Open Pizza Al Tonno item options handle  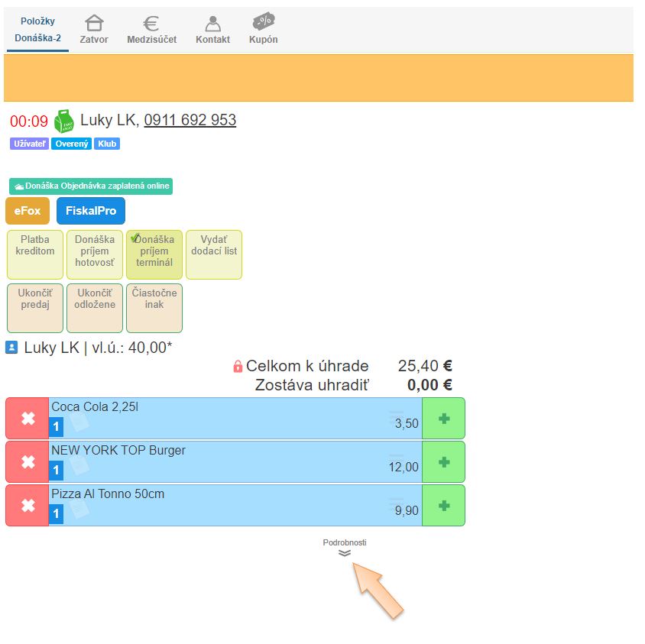pos(396,503)
